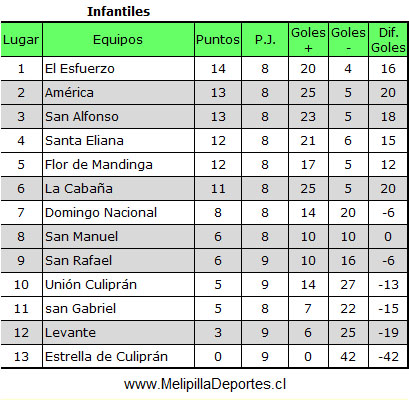Image resolution: width=409 pixels, height=400 pixels.
Task: Select the San Alfonso team name
Action: pos(82,117)
